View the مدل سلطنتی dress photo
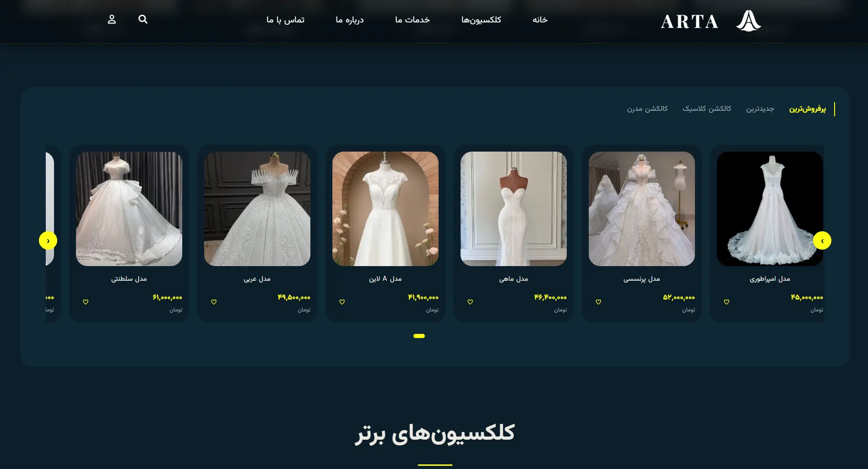868x469 pixels. [129, 209]
